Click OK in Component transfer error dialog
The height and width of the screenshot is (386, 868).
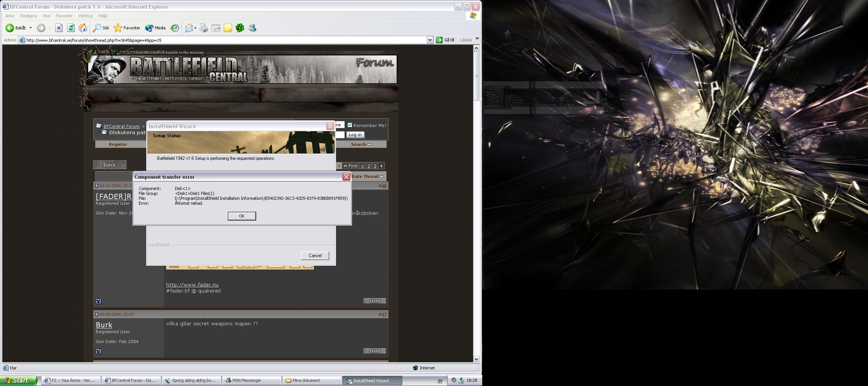tap(242, 216)
